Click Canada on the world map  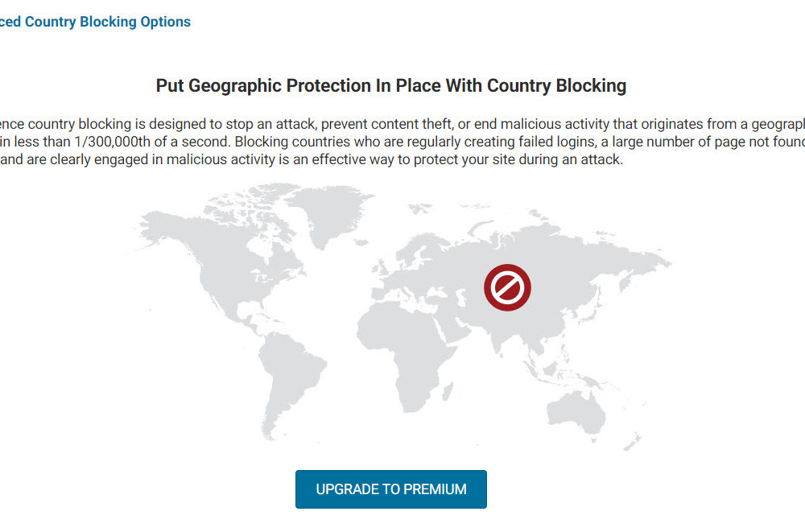(233, 240)
